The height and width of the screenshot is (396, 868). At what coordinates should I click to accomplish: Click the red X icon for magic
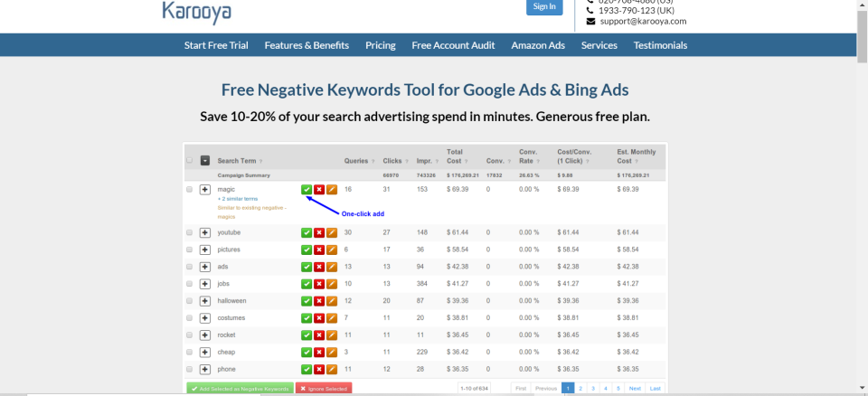coord(319,190)
